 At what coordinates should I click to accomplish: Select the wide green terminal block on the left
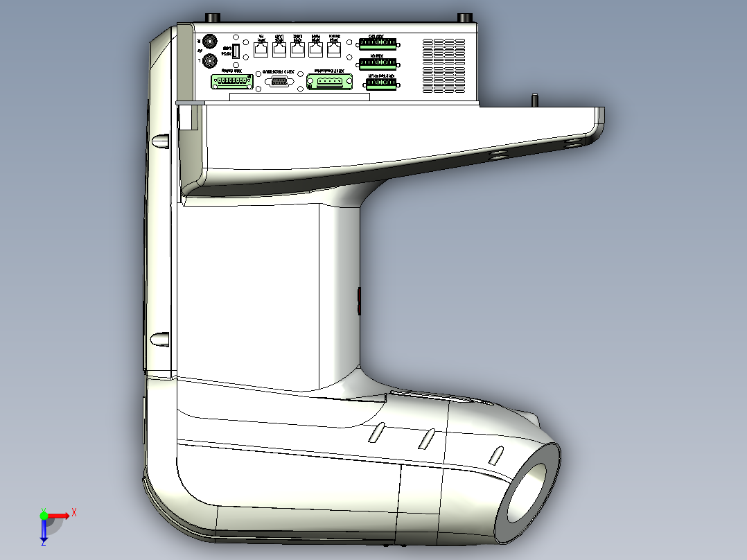[231, 80]
